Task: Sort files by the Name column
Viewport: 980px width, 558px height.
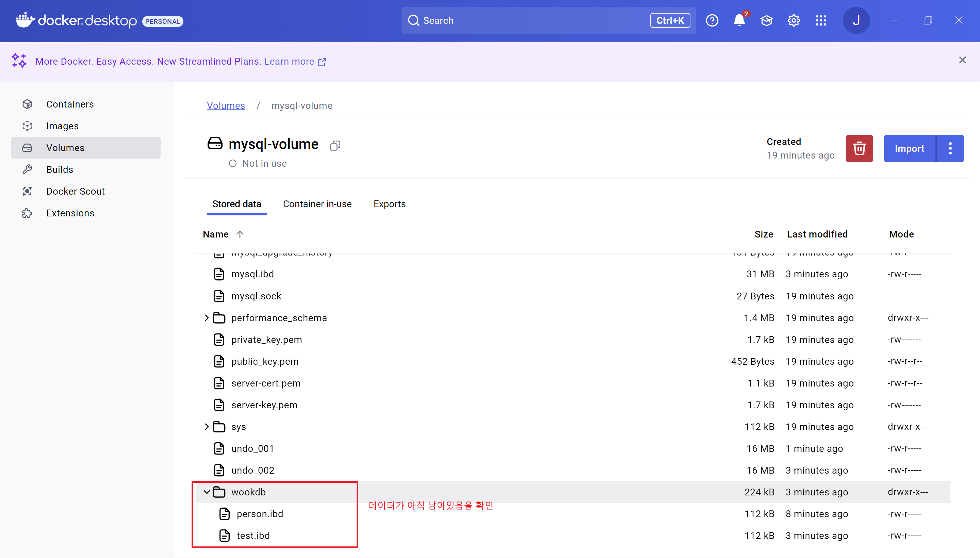Action: pyautogui.click(x=216, y=234)
